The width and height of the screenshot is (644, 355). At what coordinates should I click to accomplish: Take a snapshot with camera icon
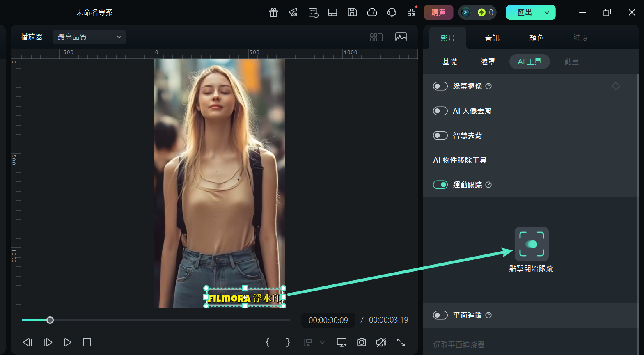point(361,342)
